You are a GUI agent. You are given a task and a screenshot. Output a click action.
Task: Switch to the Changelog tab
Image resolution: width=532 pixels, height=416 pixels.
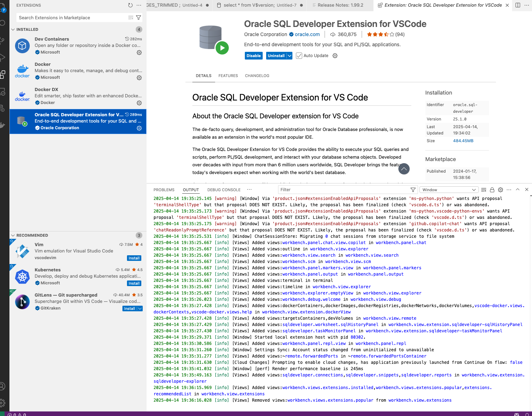tap(257, 76)
